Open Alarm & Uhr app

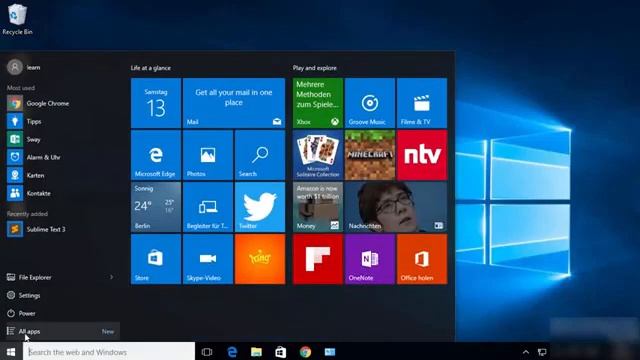61,157
